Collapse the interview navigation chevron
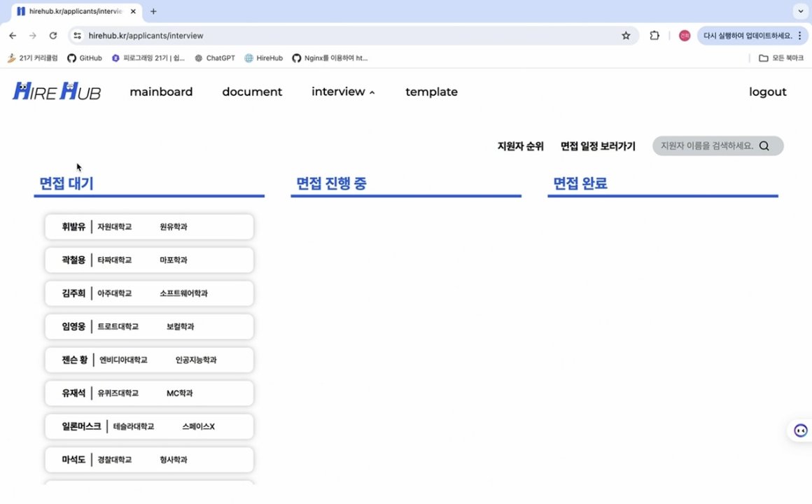This screenshot has width=812, height=504. [x=372, y=92]
